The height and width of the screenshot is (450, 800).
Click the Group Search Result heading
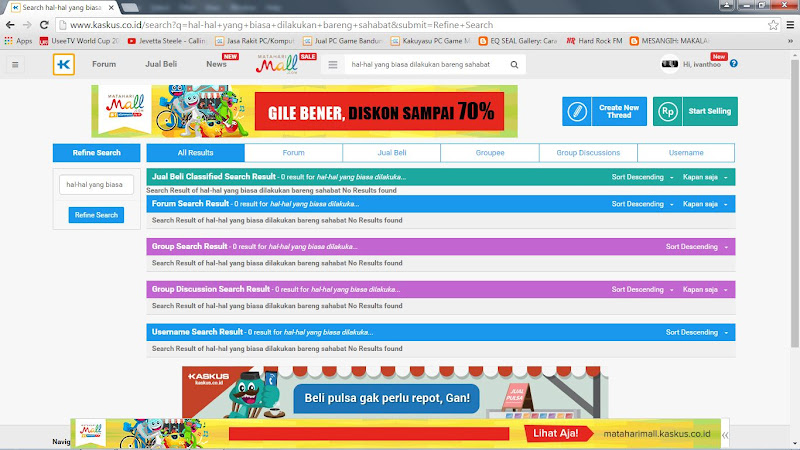tap(189, 246)
